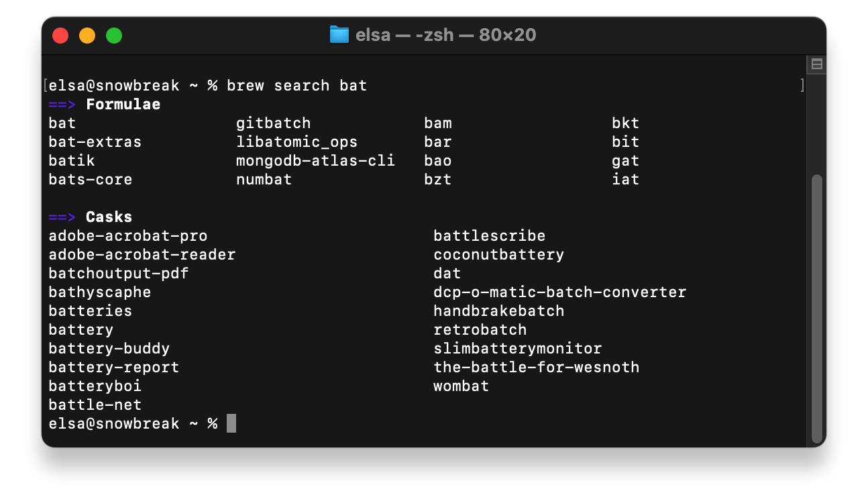868x489 pixels.
Task: Click formula "bat" in first column
Action: click(62, 123)
